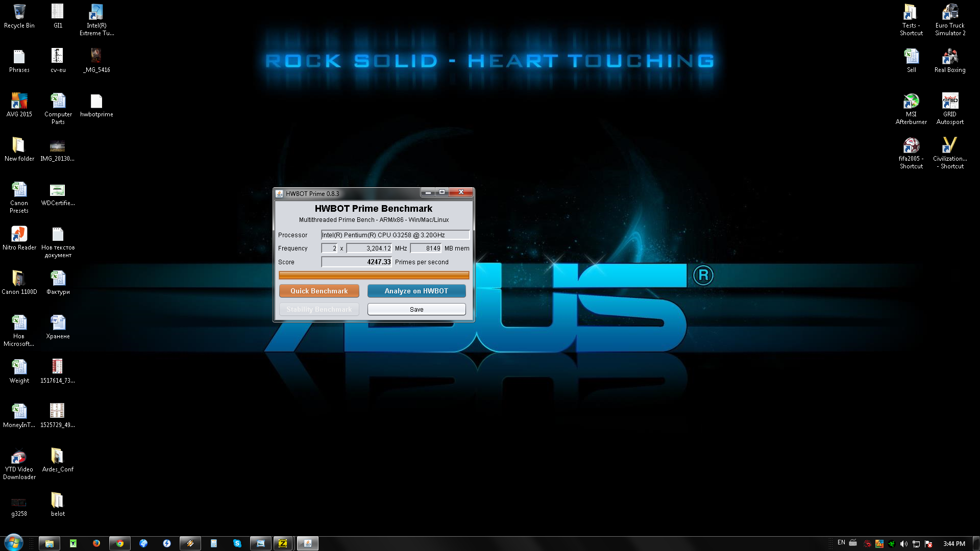This screenshot has width=980, height=551.
Task: Click the Java icon in HWBOT title bar
Action: pyautogui.click(x=279, y=193)
